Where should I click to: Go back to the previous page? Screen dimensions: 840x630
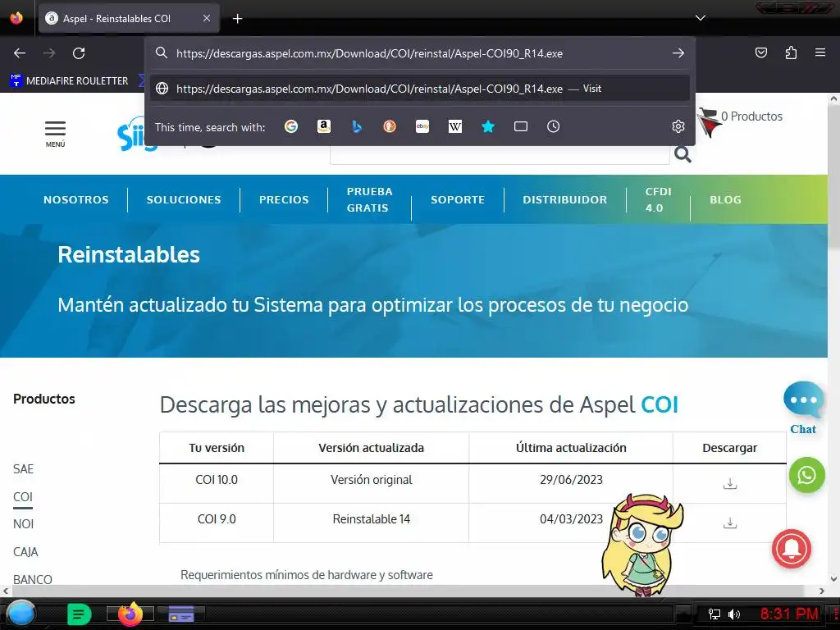[x=20, y=53]
